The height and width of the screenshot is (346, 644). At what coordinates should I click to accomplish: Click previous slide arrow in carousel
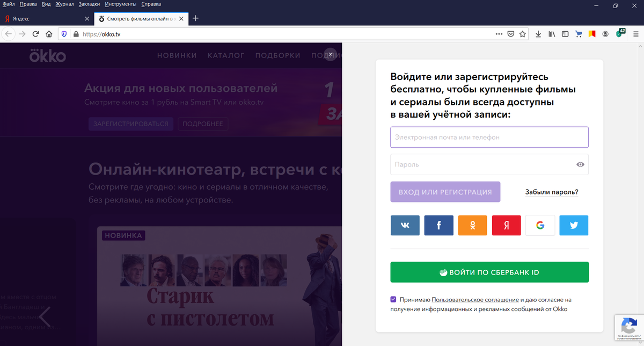(x=45, y=318)
